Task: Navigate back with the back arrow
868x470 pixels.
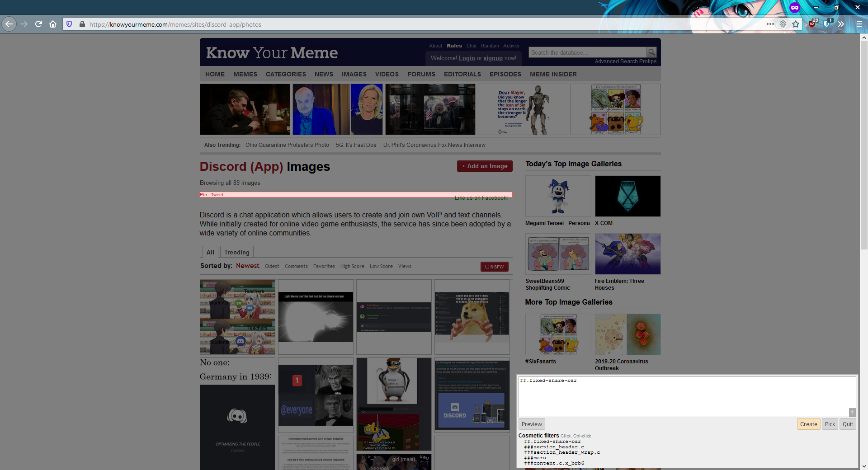Action: click(x=9, y=24)
